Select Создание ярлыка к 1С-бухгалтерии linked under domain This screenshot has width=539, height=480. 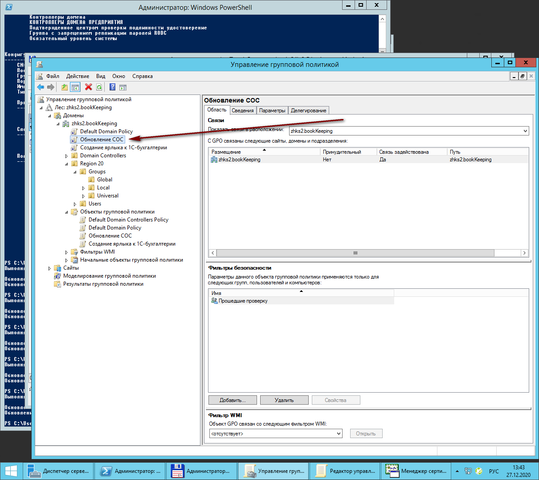[x=123, y=148]
